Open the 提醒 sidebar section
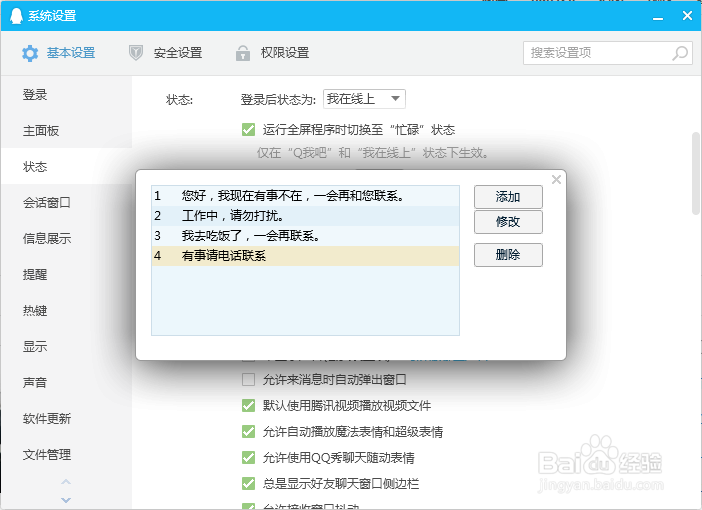This screenshot has height=510, width=702. 66,274
